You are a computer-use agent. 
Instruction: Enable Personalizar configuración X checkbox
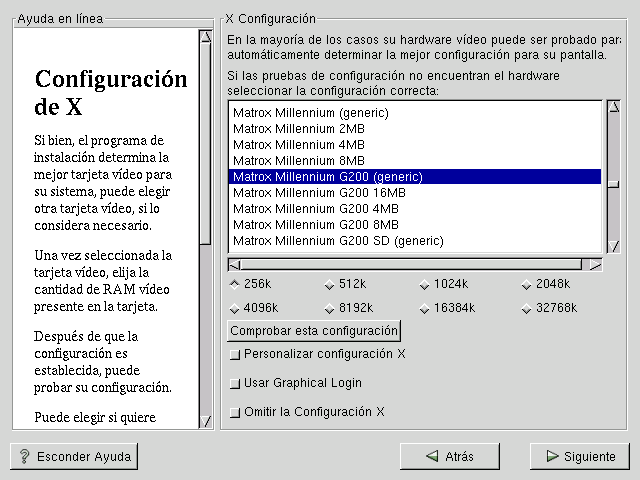235,354
